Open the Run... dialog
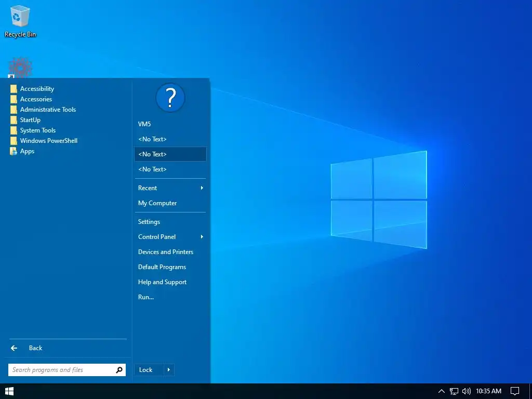The width and height of the screenshot is (532, 399). 170,297
